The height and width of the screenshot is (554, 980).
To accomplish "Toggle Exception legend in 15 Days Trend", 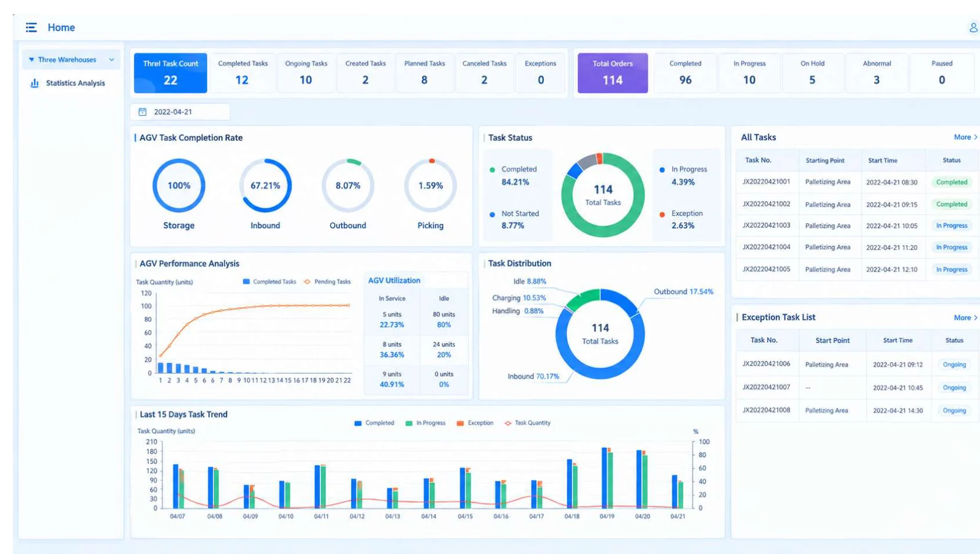I will click(475, 423).
